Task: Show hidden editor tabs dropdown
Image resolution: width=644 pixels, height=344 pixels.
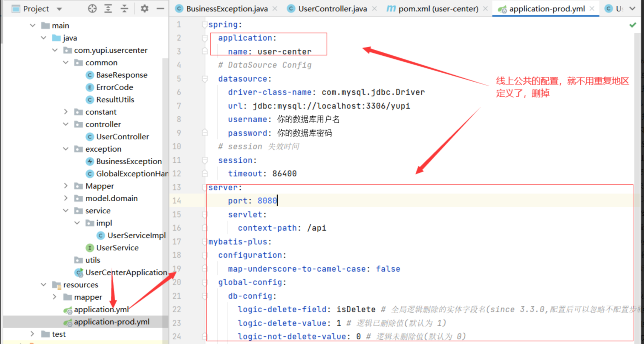Action: (632, 9)
